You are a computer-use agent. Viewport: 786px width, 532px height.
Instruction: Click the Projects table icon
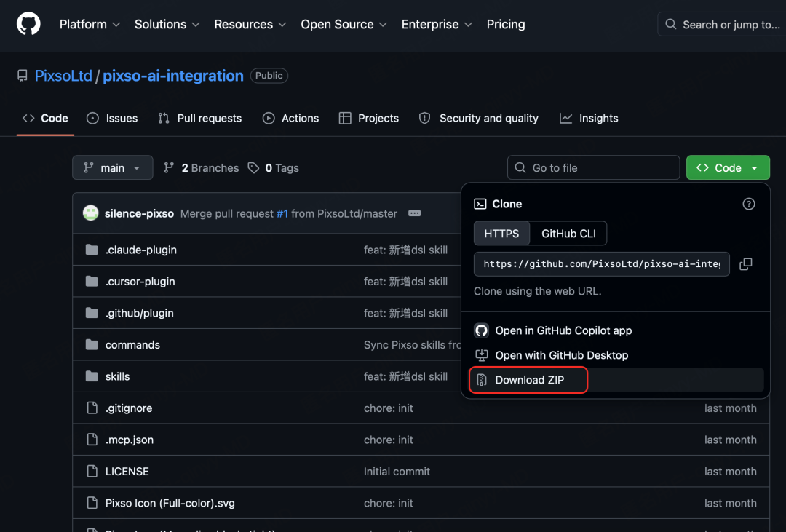(x=345, y=119)
